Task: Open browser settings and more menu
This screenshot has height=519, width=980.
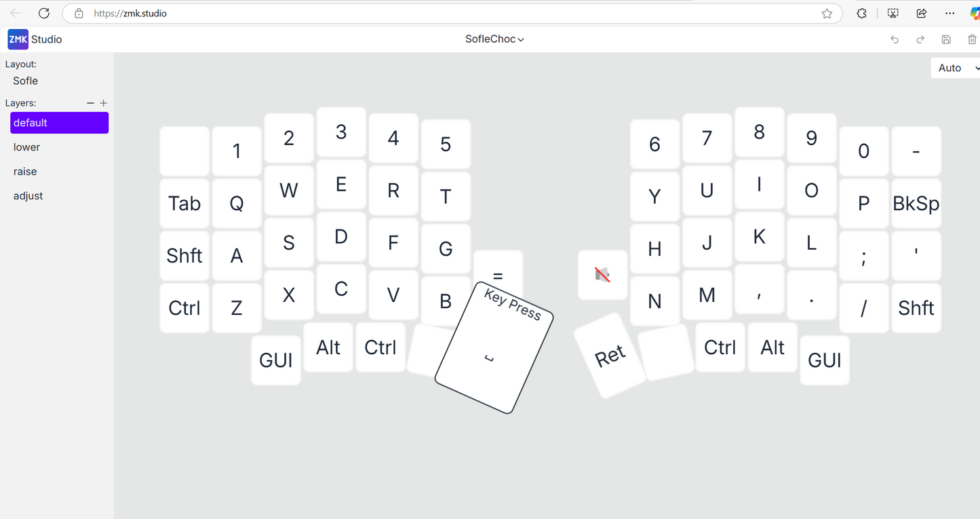Action: coord(949,14)
